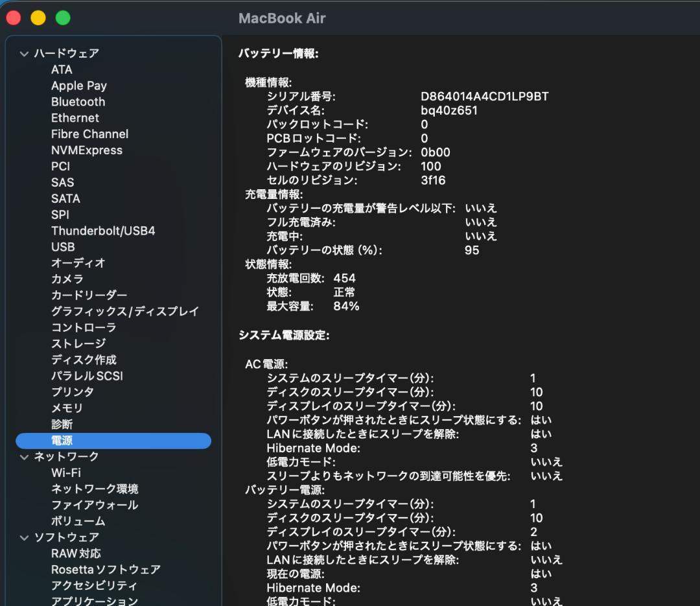Show アクセシビリティ software details
This screenshot has width=700, height=606.
94,585
